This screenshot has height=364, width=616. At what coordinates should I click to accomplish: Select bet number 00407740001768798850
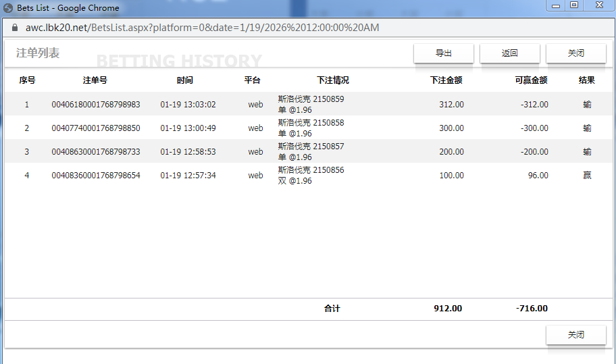tap(96, 128)
